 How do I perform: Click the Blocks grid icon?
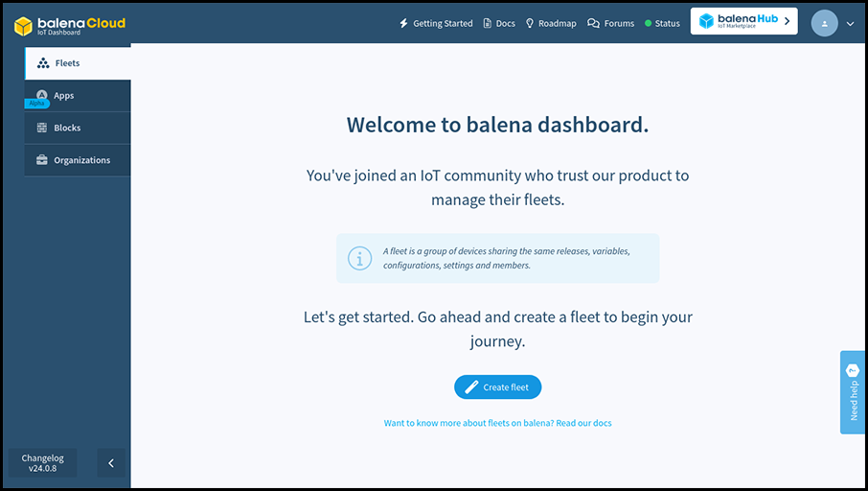41,128
